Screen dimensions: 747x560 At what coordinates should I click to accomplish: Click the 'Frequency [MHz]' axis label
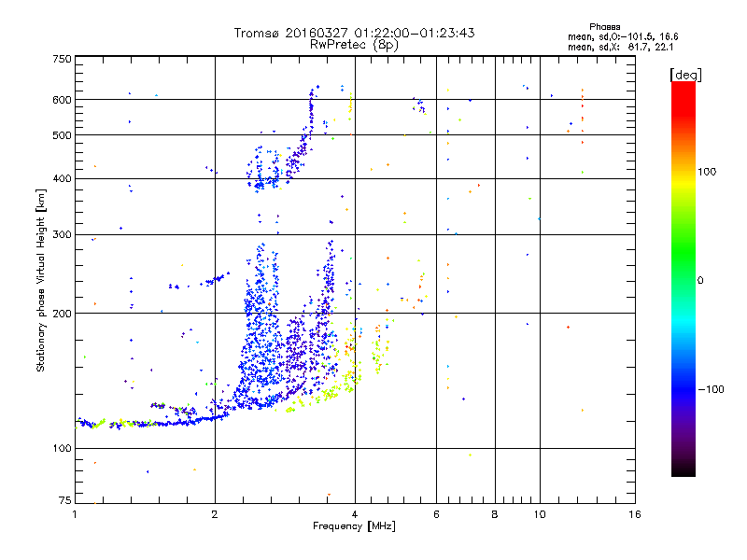coord(354,526)
